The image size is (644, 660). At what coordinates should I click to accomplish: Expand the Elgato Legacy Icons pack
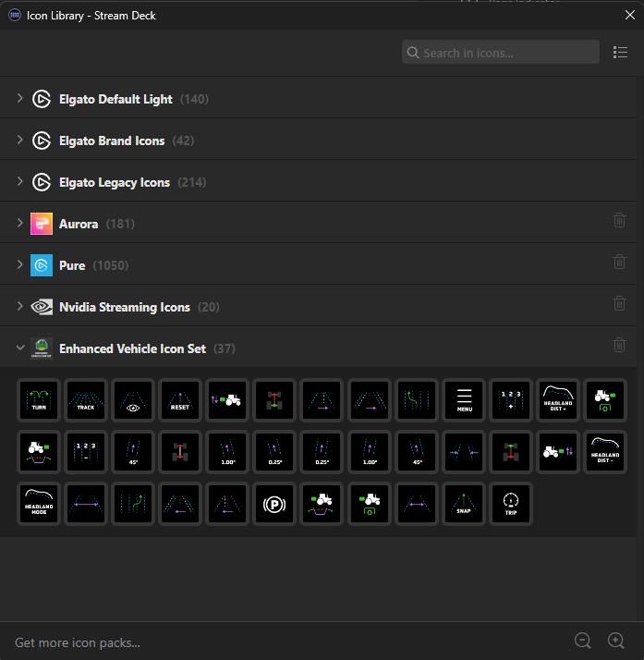pos(19,182)
